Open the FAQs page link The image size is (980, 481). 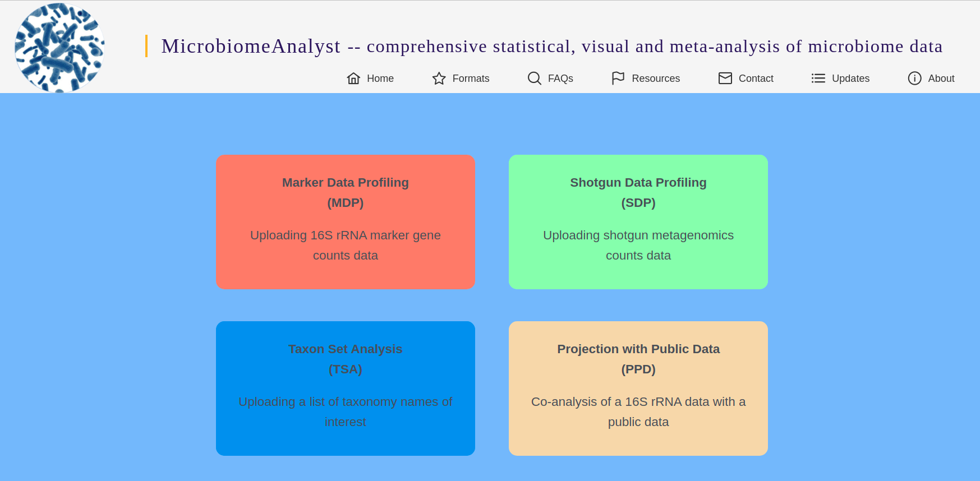(560, 78)
